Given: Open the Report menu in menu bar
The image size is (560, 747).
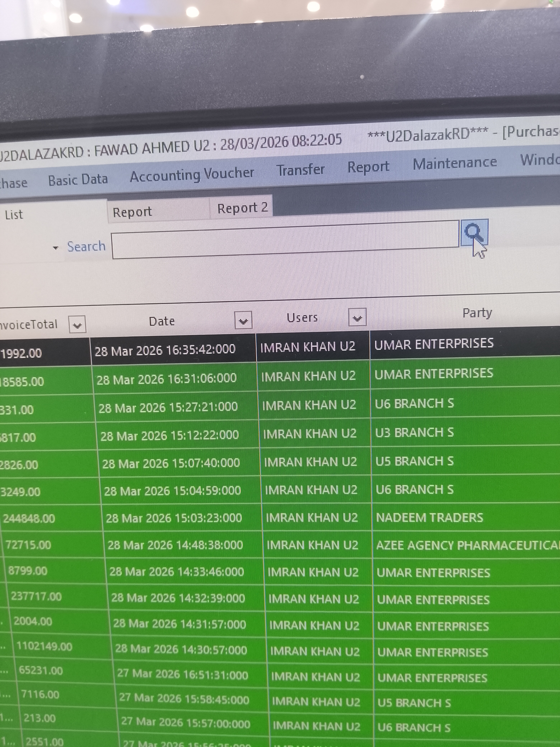Looking at the screenshot, I should [369, 166].
